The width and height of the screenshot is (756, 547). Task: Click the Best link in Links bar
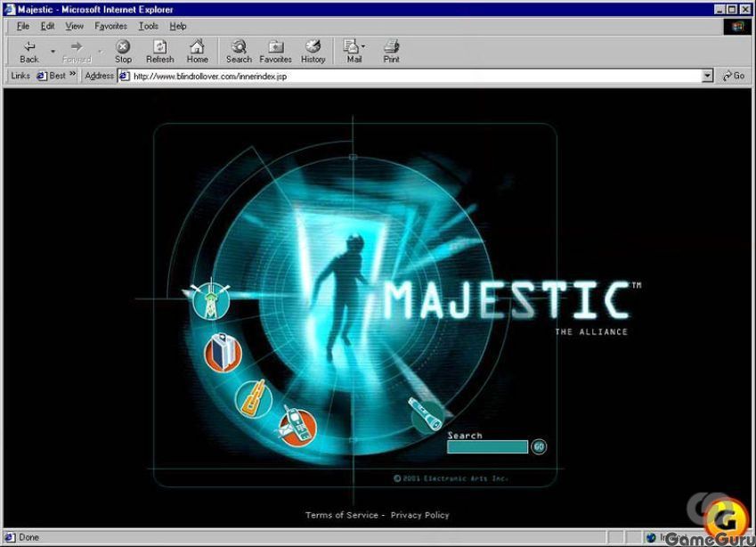[x=52, y=76]
